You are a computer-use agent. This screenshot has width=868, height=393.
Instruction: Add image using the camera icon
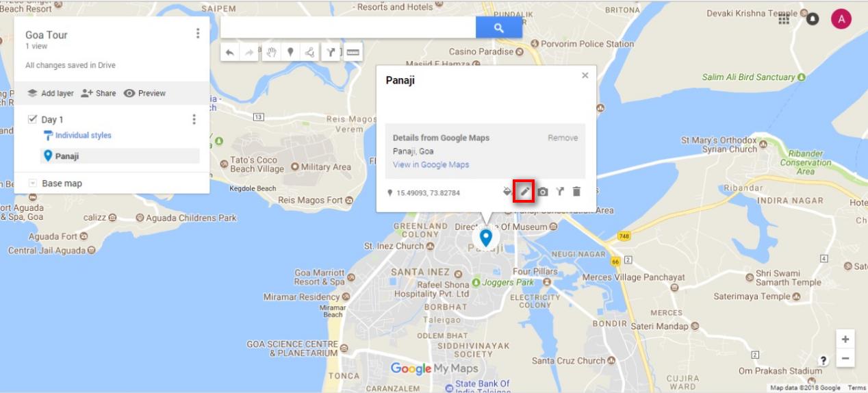click(542, 192)
